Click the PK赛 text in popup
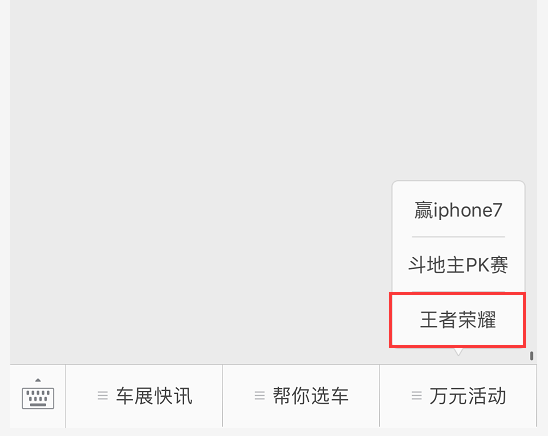The width and height of the screenshot is (548, 436). [487, 265]
